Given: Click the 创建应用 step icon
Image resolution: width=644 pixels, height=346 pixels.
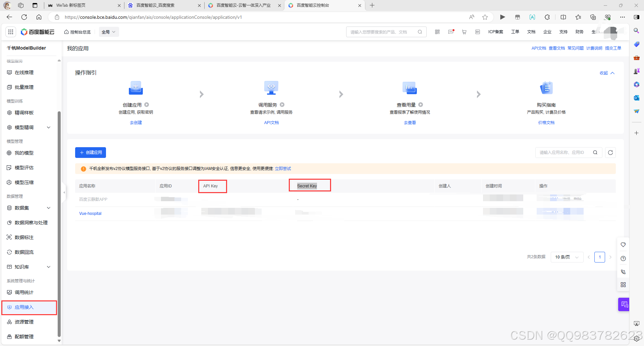Looking at the screenshot, I should click(136, 88).
